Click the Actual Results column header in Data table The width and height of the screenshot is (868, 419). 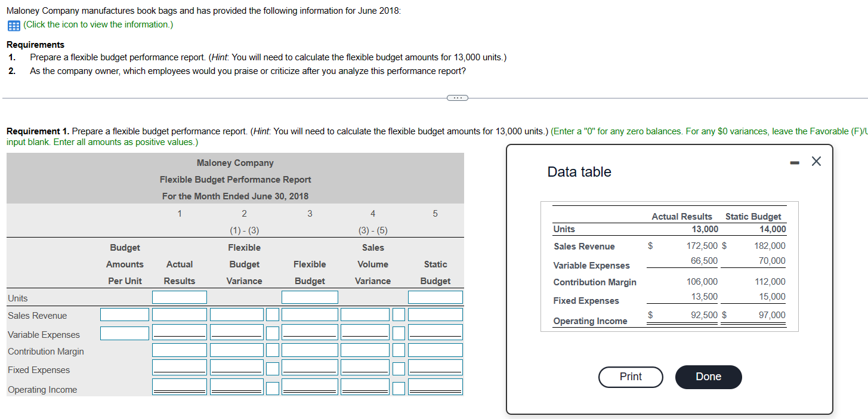pyautogui.click(x=682, y=217)
